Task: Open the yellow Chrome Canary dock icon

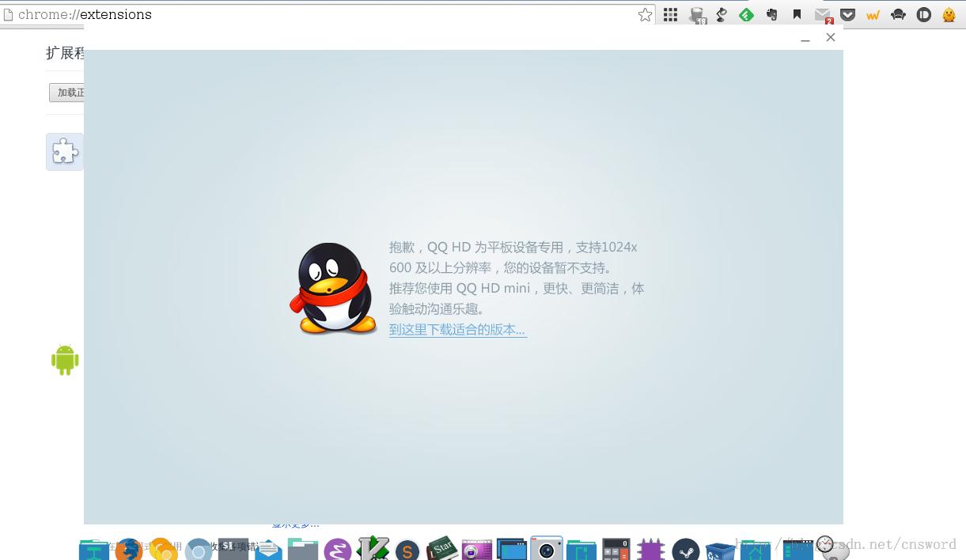Action: (x=163, y=549)
